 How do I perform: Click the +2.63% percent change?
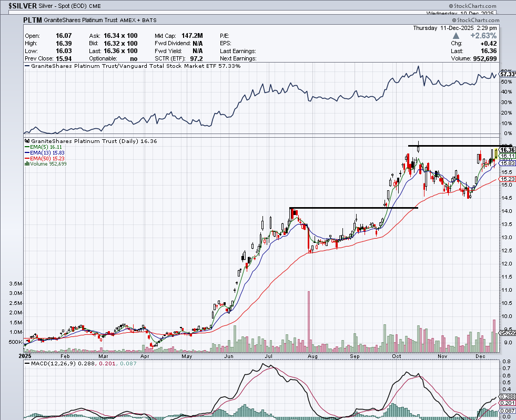click(x=483, y=36)
